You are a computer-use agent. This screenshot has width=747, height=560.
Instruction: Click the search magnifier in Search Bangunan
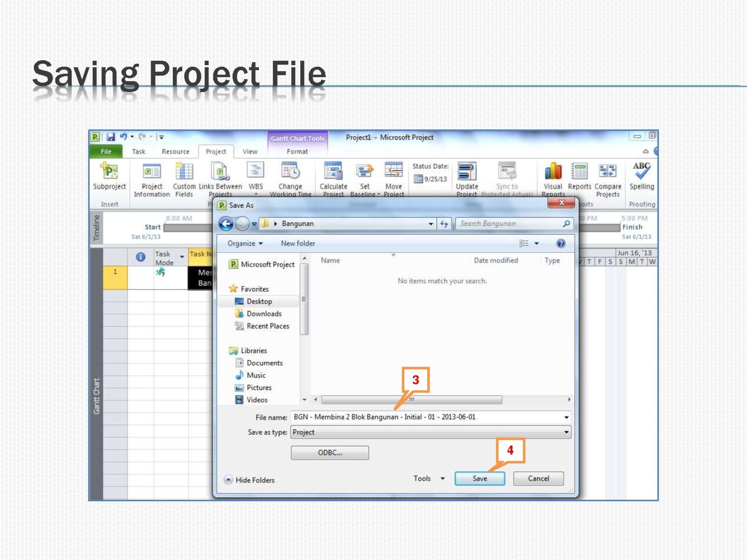(x=566, y=224)
